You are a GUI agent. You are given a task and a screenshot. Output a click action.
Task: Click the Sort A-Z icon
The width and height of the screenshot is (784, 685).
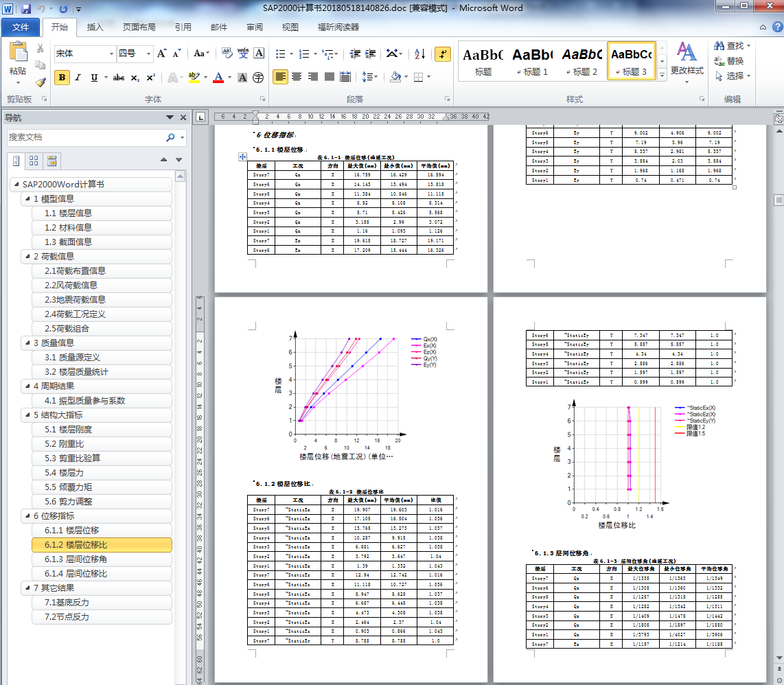pos(420,54)
